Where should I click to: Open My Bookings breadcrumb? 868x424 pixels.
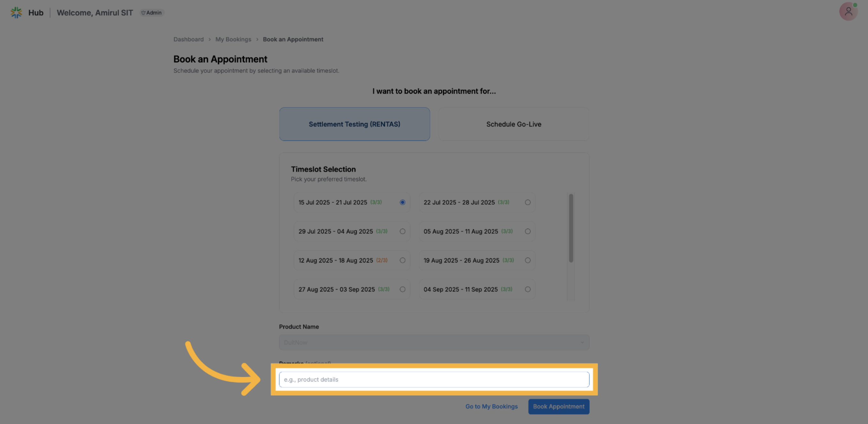tap(233, 40)
